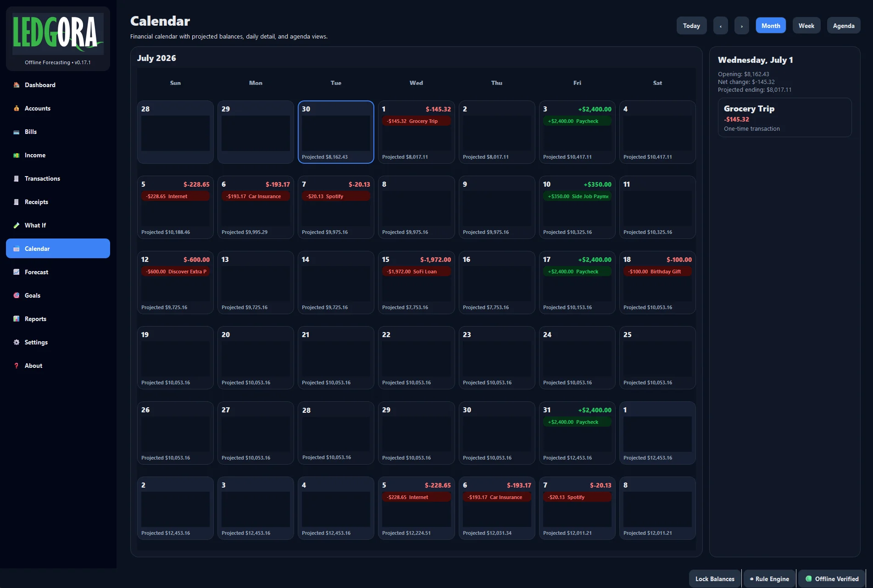The width and height of the screenshot is (873, 588).
Task: Select the Discover Extra Payment event
Action: coord(175,272)
